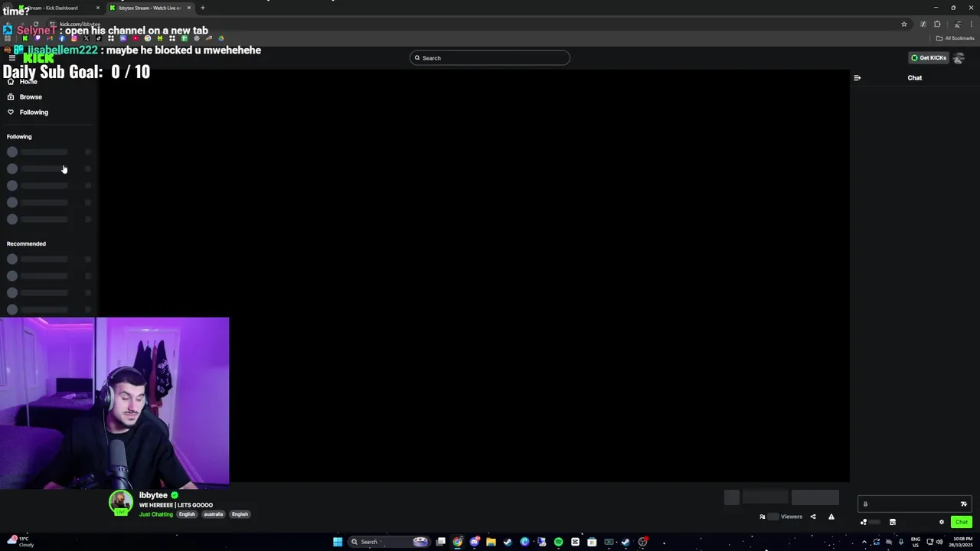This screenshot has height=551, width=980.
Task: Show hidden system tray icons
Action: pyautogui.click(x=864, y=542)
